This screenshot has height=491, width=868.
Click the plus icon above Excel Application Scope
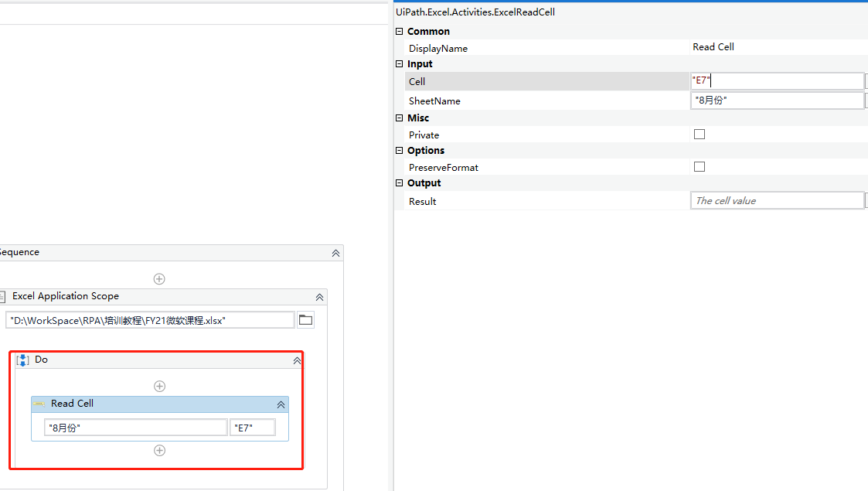point(159,278)
